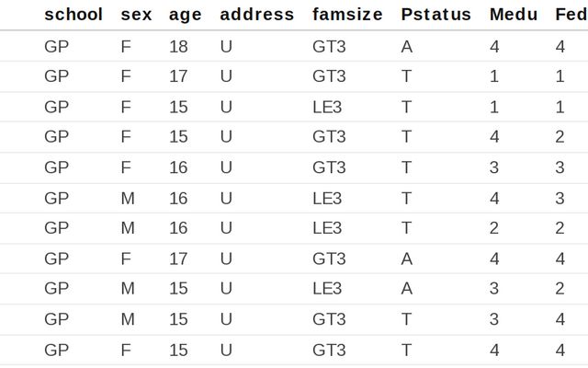Click the age 16 cell in fifth row
Image resolution: width=588 pixels, height=368 pixels.
coord(178,167)
